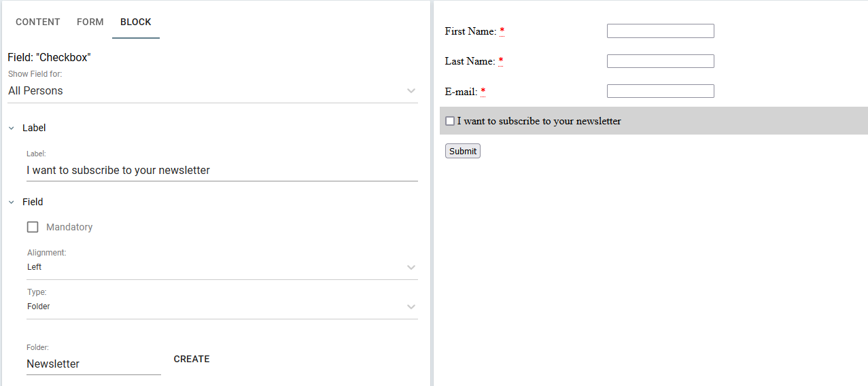Select the BLOCK tab
Screen dimensions: 868x386
136,22
